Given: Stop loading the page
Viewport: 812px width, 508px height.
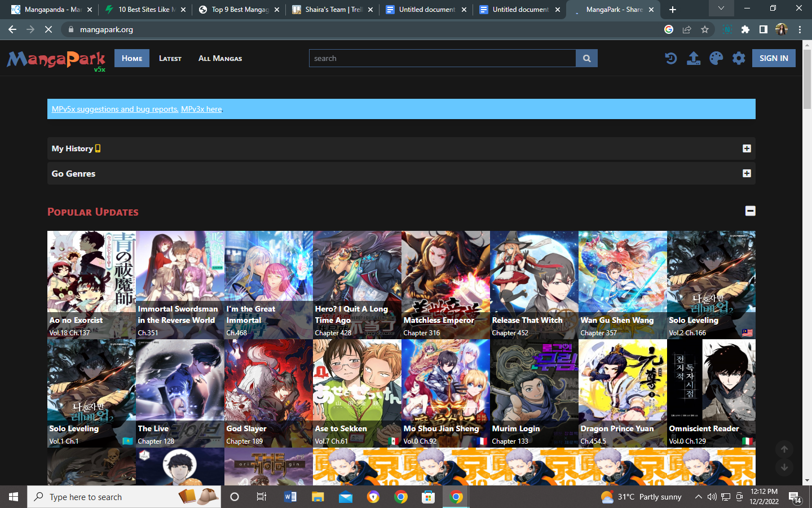Looking at the screenshot, I should coord(48,29).
